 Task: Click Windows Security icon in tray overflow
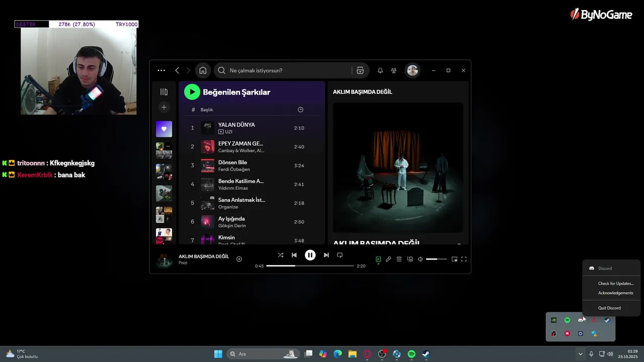(x=594, y=333)
